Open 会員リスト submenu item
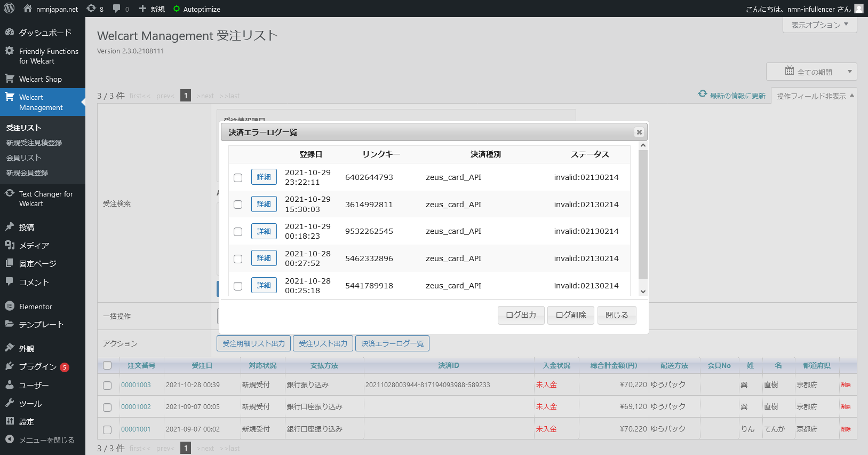868x455 pixels. [23, 158]
